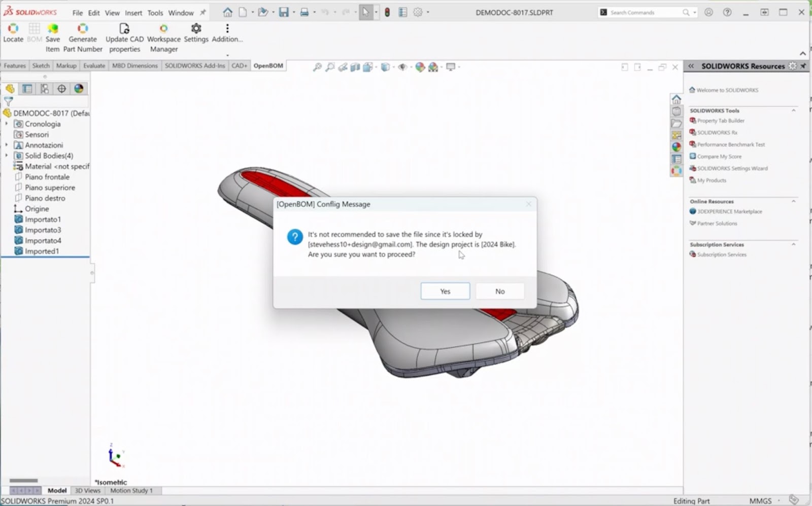
Task: Select the DimXpertManager tab icon
Action: (x=61, y=89)
